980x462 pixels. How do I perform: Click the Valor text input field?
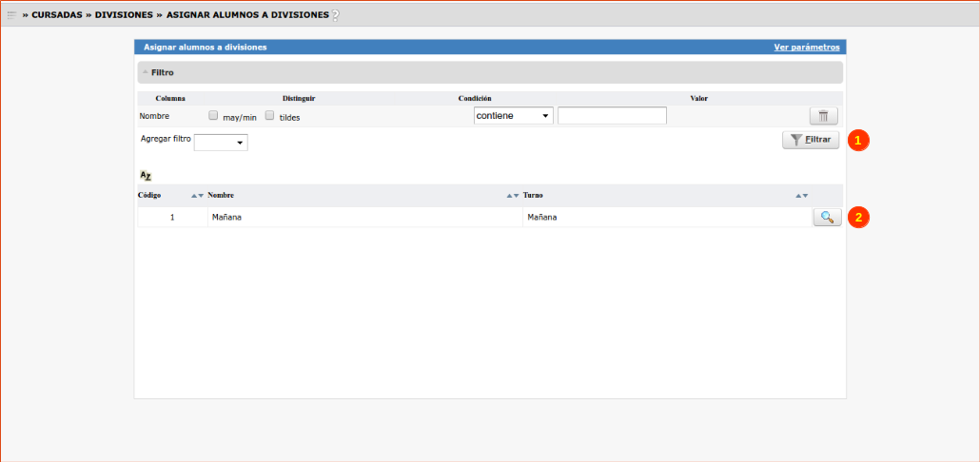click(x=612, y=116)
